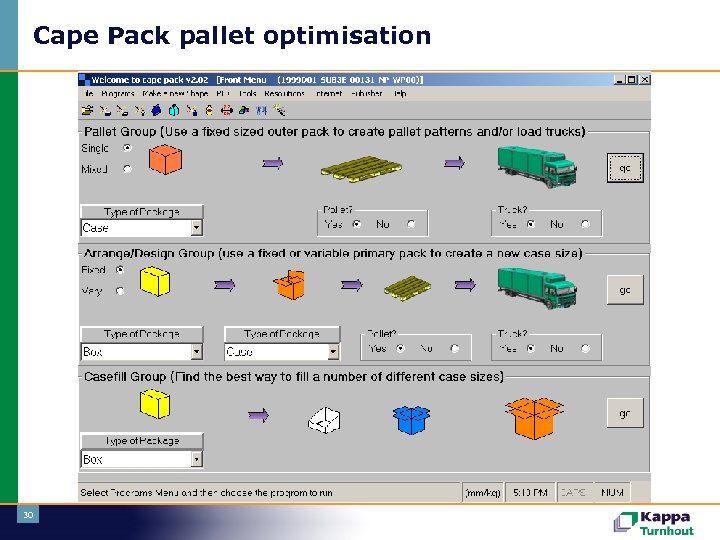Click Type of Package header in Casefill Group

click(x=142, y=441)
